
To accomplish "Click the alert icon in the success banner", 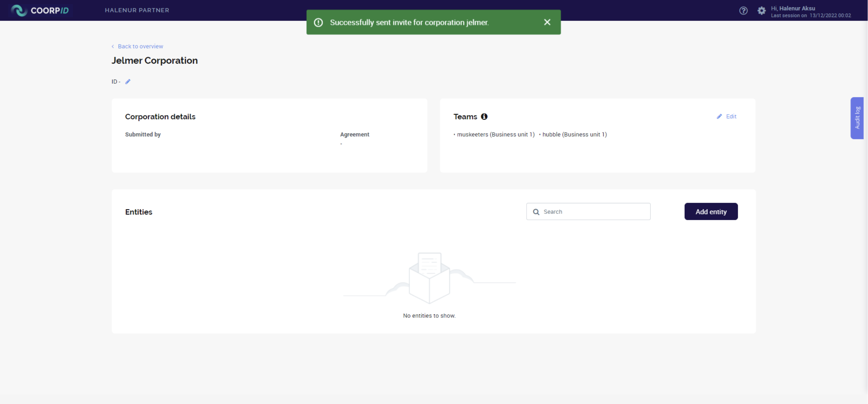I will click(x=318, y=22).
